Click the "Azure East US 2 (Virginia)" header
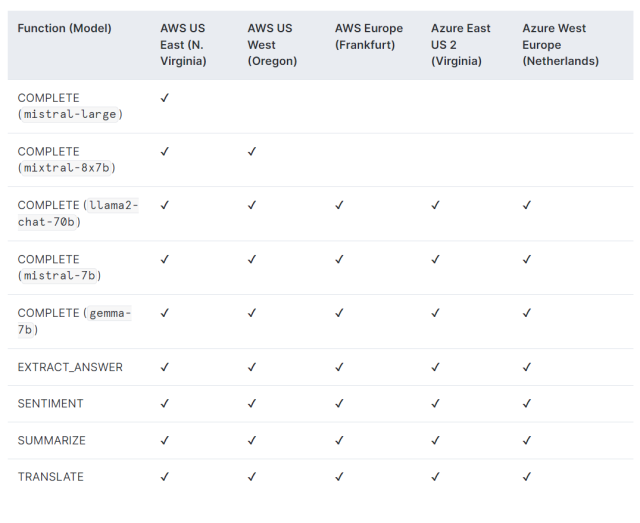 (x=460, y=45)
